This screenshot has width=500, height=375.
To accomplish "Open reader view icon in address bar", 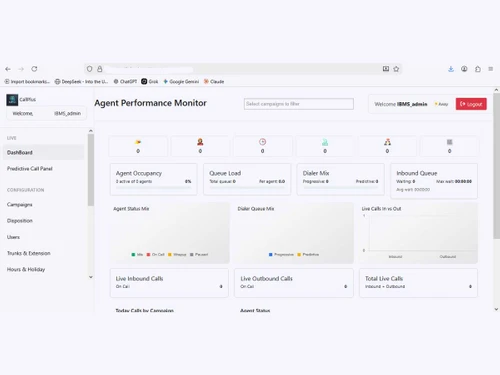I will 386,69.
